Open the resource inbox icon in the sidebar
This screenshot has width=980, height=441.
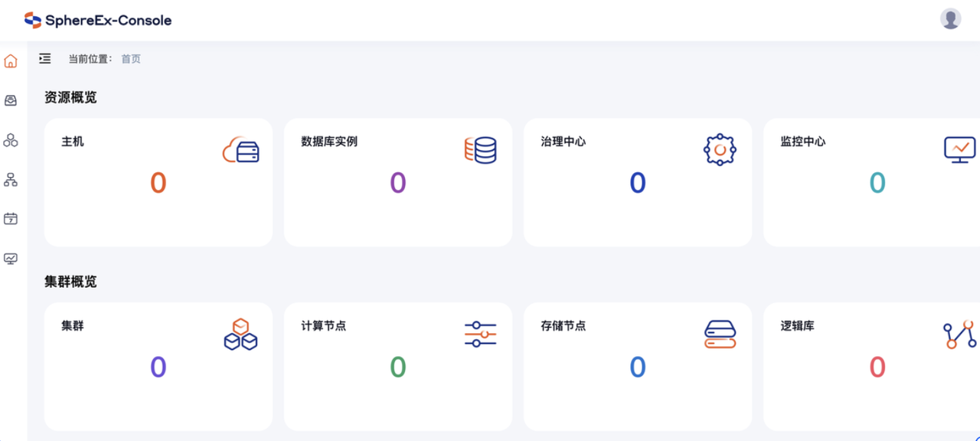pyautogui.click(x=11, y=100)
